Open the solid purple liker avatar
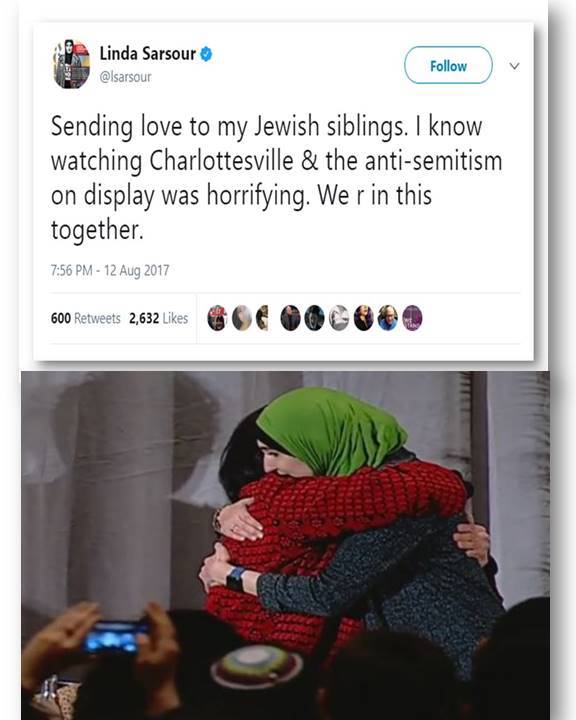Image resolution: width=576 pixels, height=720 pixels. pos(412,318)
